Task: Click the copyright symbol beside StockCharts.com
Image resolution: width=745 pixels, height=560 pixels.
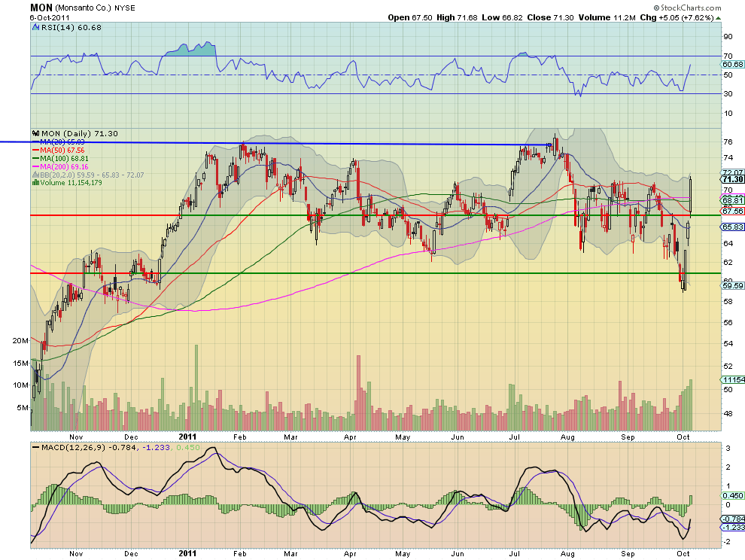Action: point(656,8)
